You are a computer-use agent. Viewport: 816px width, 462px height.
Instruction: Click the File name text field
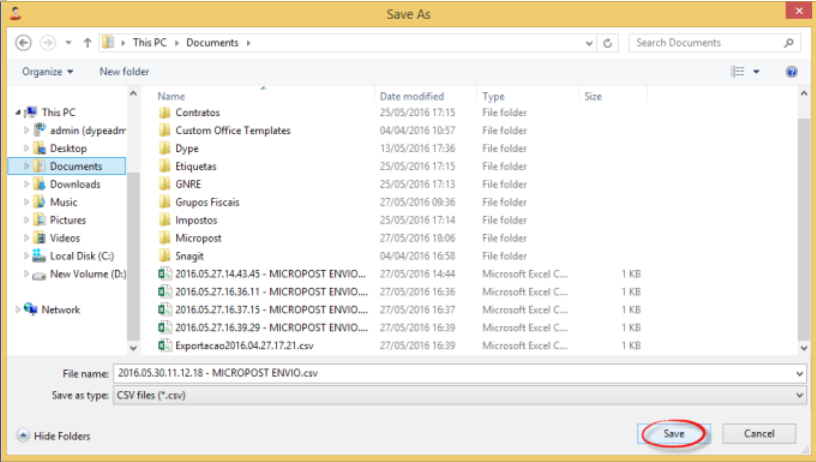pos(453,373)
